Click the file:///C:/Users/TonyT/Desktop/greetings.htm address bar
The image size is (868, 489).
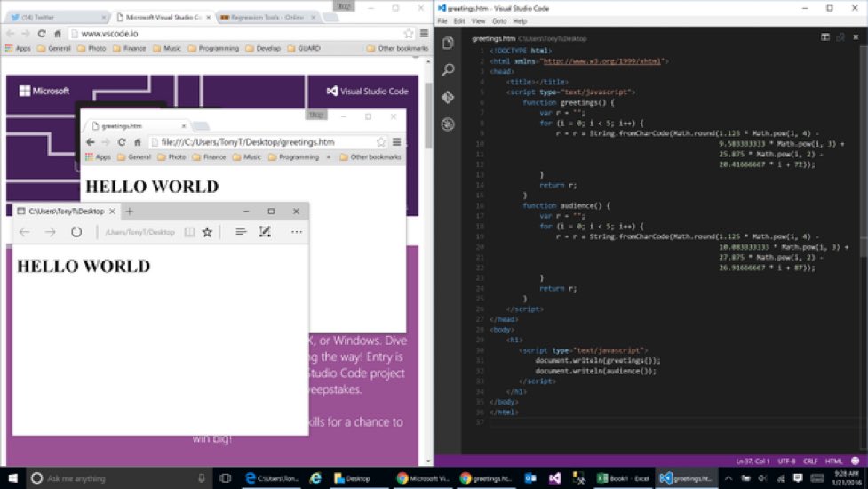pyautogui.click(x=269, y=142)
